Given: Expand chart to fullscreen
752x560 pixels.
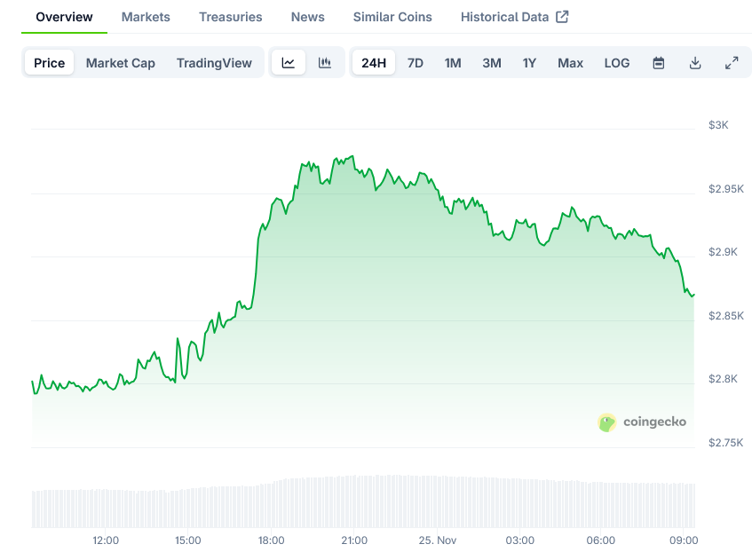Looking at the screenshot, I should tap(732, 63).
